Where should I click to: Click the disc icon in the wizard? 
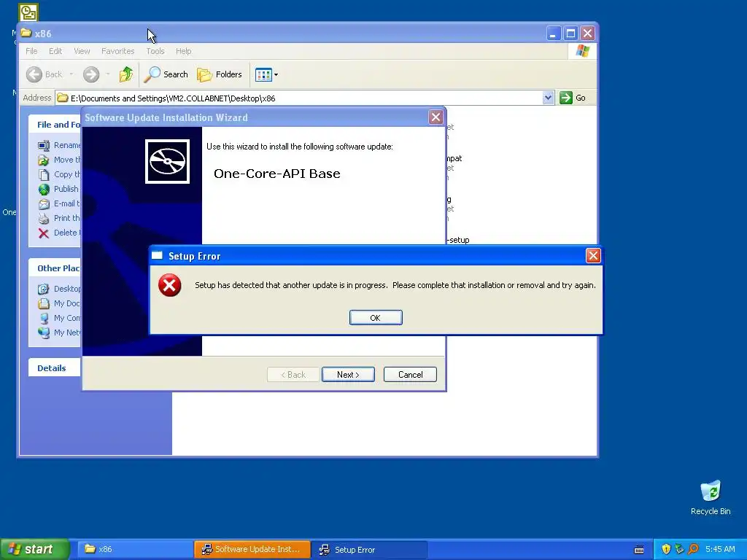[167, 161]
